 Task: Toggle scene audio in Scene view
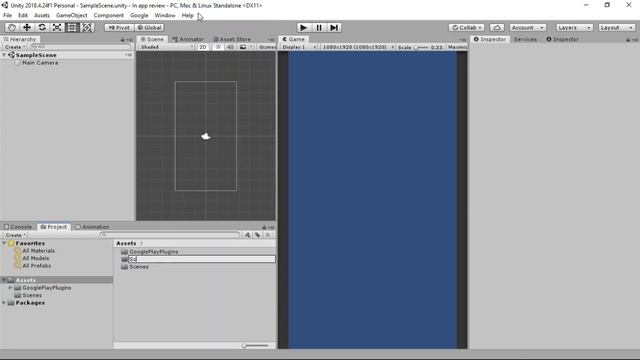point(231,47)
